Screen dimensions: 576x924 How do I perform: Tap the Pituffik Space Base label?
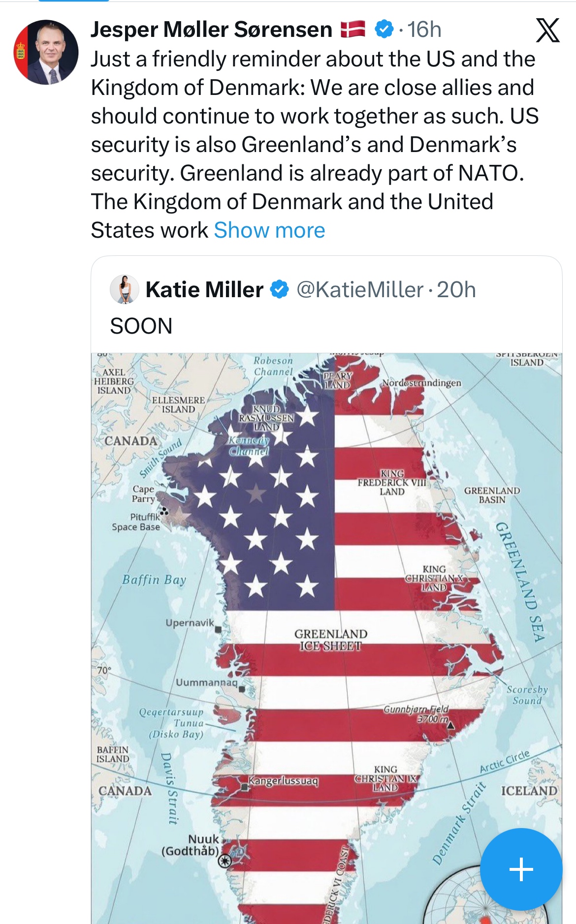tap(136, 522)
